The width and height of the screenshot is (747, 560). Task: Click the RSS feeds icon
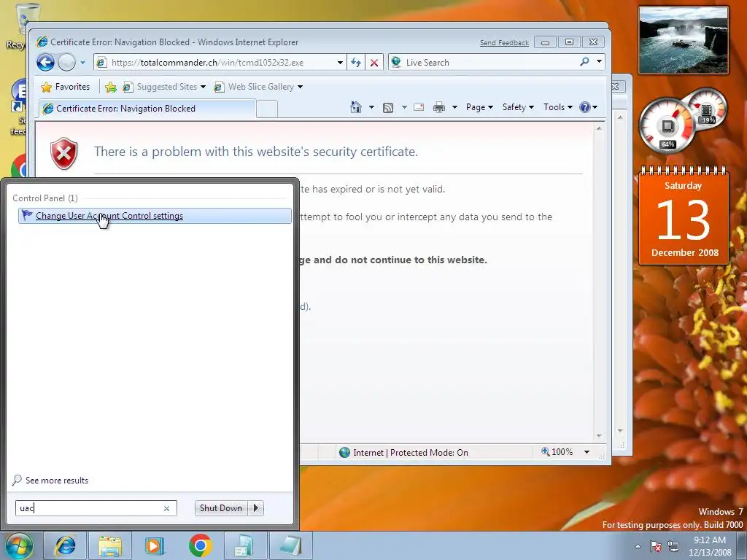pos(388,108)
